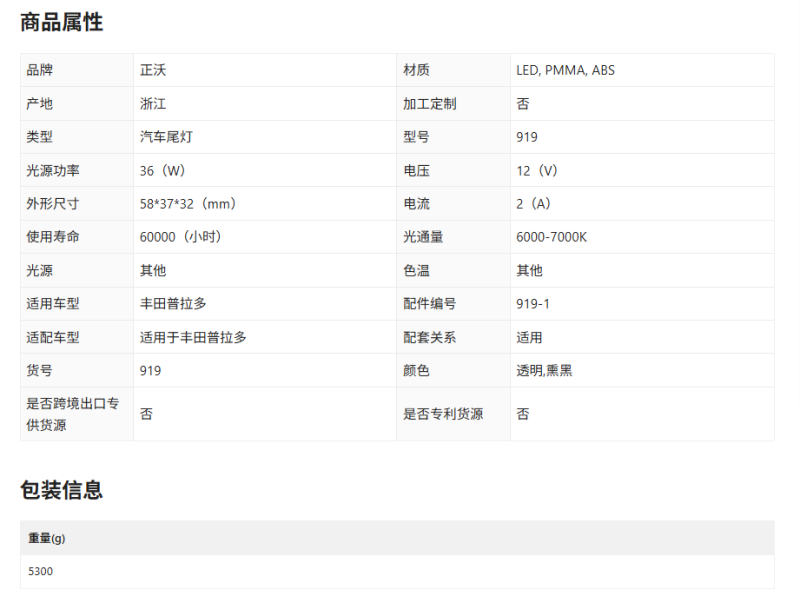
Task: Select the 其他 value beside 色温
Action: [x=529, y=270]
